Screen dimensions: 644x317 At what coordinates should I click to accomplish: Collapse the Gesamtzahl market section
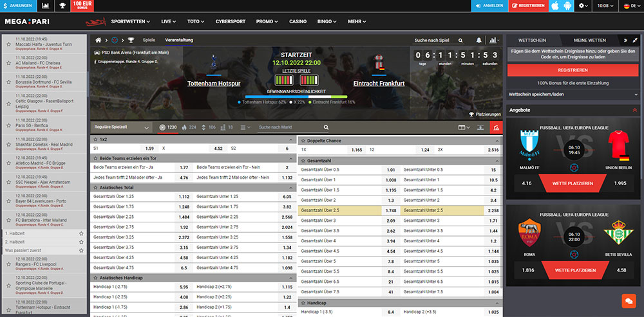tap(498, 161)
